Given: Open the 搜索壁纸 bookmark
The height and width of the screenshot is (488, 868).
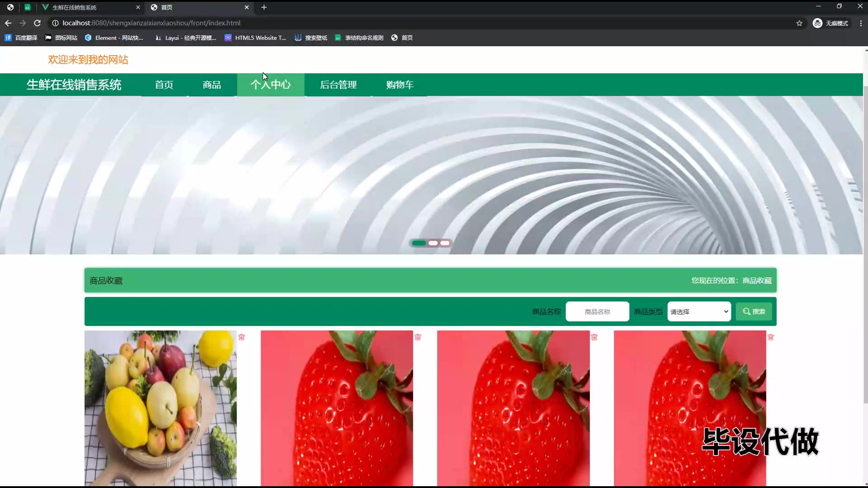Looking at the screenshot, I should (311, 38).
